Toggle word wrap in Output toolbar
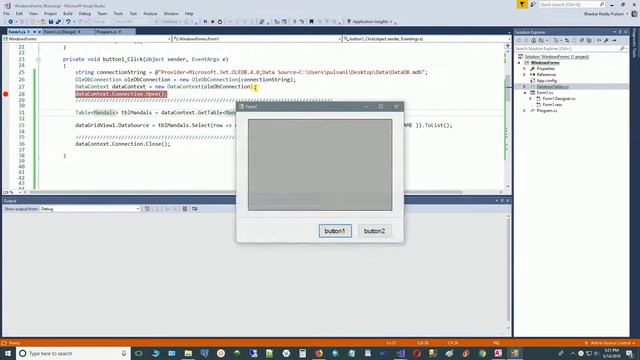Viewport: 640px width, 360px height. [x=195, y=209]
